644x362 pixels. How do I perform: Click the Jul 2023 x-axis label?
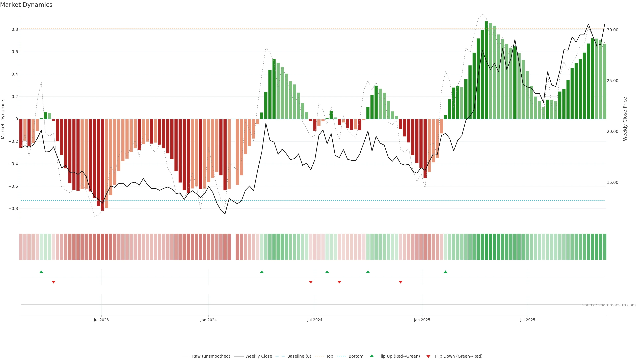tap(101, 320)
